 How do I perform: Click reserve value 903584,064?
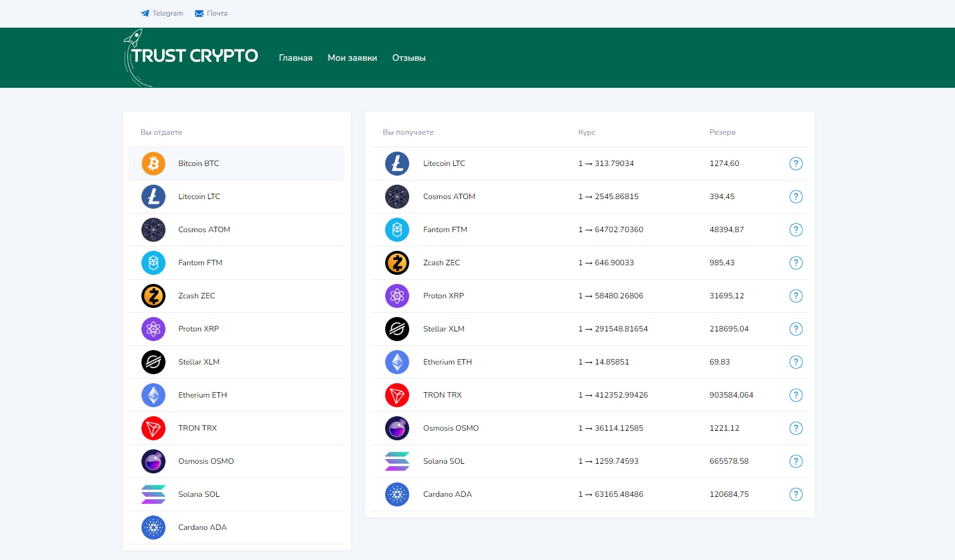[731, 395]
